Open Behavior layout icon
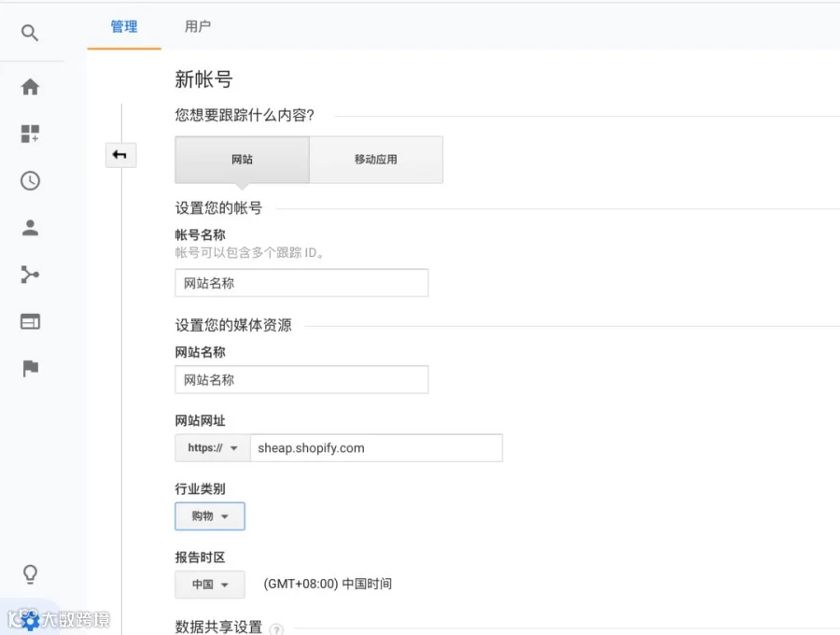 point(30,321)
